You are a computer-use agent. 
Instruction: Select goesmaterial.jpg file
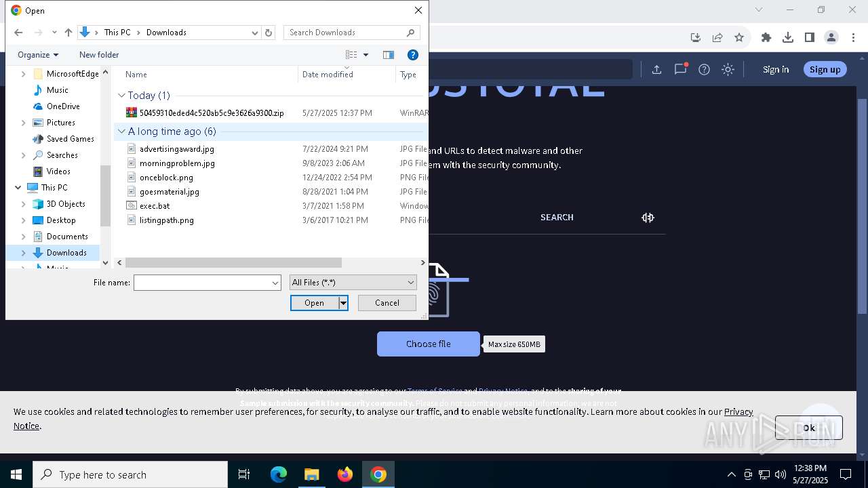[x=169, y=192]
